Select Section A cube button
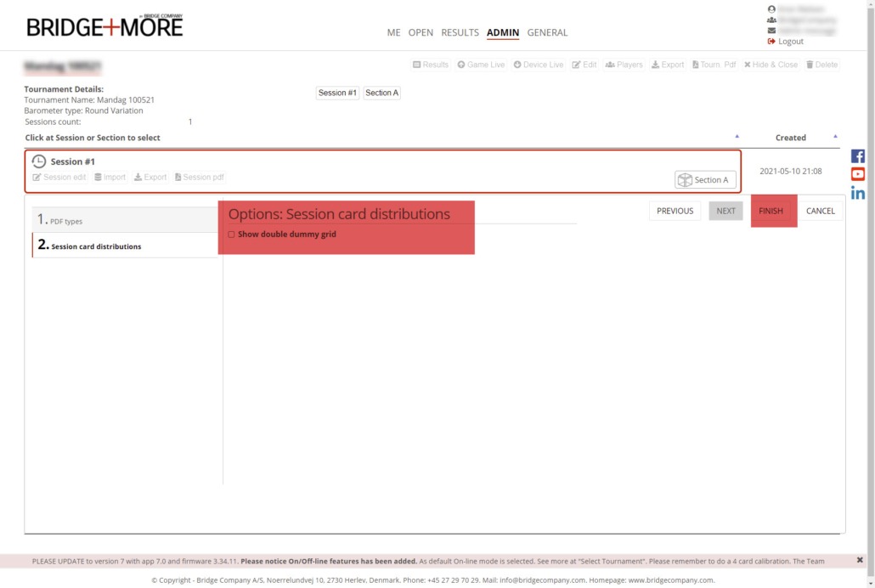 [x=704, y=180]
